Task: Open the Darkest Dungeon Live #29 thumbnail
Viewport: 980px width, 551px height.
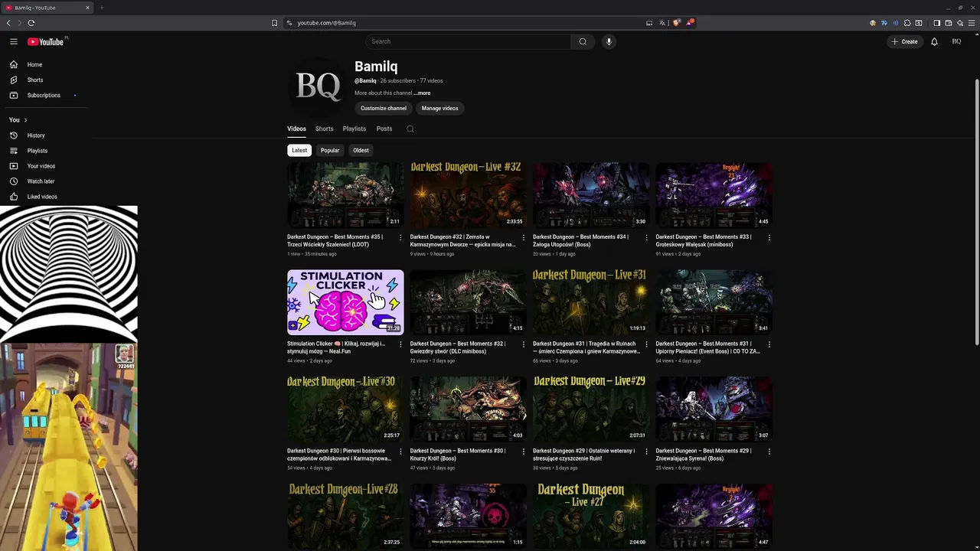Action: [591, 409]
